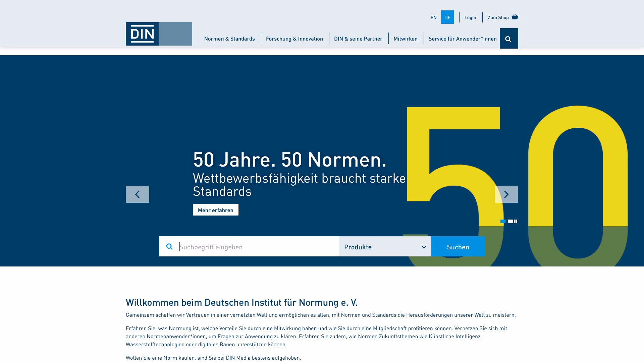
Task: Pause the slideshow with the pause icon
Action: [x=516, y=221]
